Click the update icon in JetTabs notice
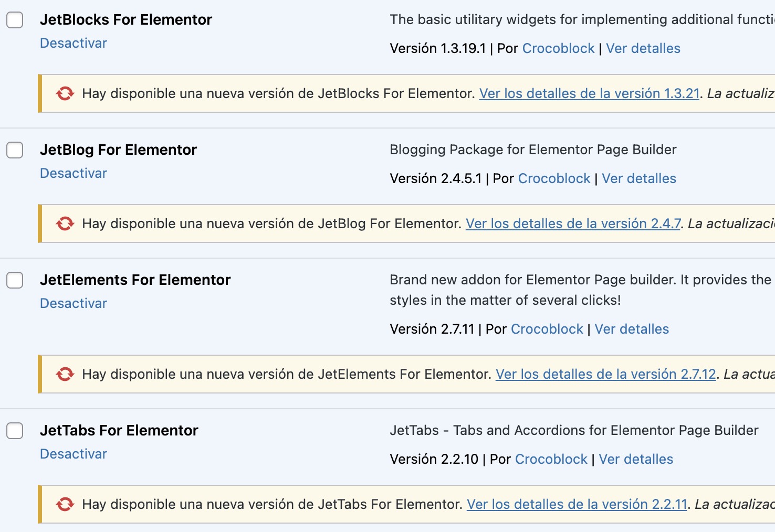This screenshot has width=775, height=532. coord(65,504)
